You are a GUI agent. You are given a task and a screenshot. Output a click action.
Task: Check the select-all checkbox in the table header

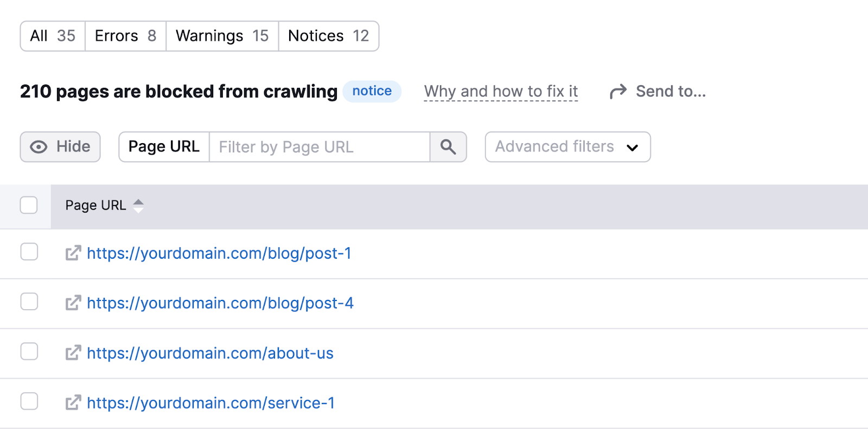pyautogui.click(x=28, y=205)
